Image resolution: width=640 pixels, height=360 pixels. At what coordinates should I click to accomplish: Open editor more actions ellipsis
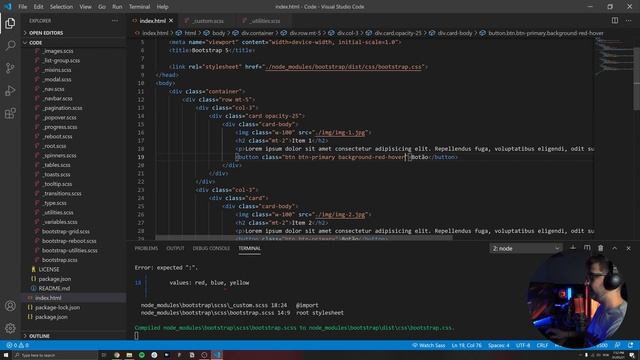(629, 20)
